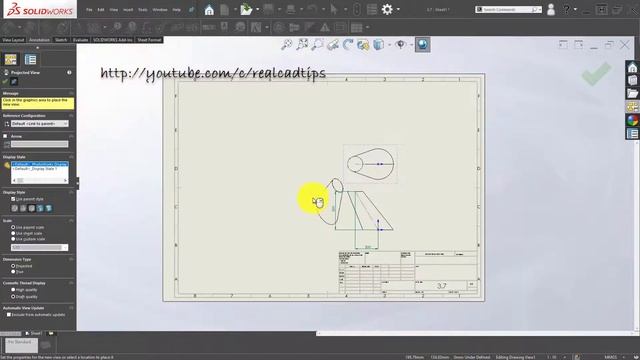640x360 pixels.
Task: Switch to SOLIDWORKS Add-Ins tab
Action: coord(113,40)
